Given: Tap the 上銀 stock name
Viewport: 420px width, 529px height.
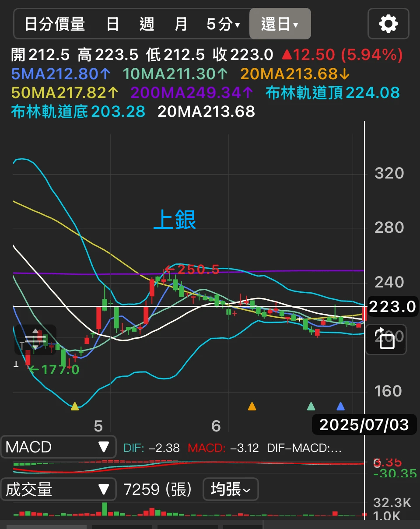Looking at the screenshot, I should (175, 220).
